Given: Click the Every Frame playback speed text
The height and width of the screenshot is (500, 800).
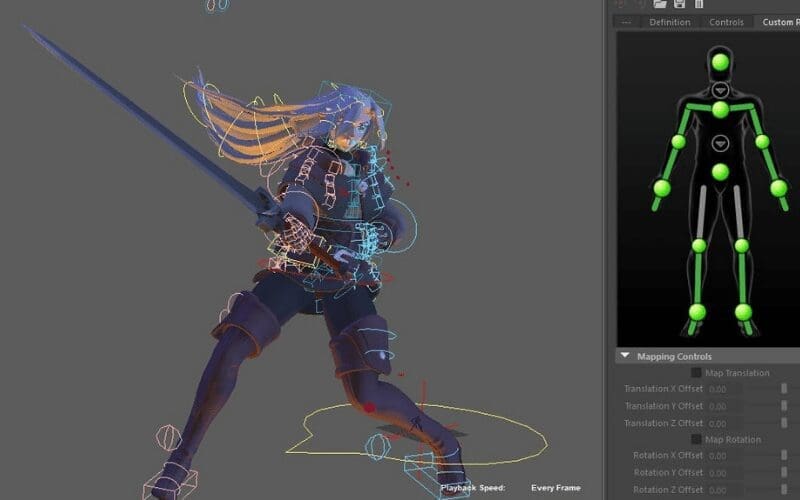Looking at the screenshot, I should click(x=556, y=488).
